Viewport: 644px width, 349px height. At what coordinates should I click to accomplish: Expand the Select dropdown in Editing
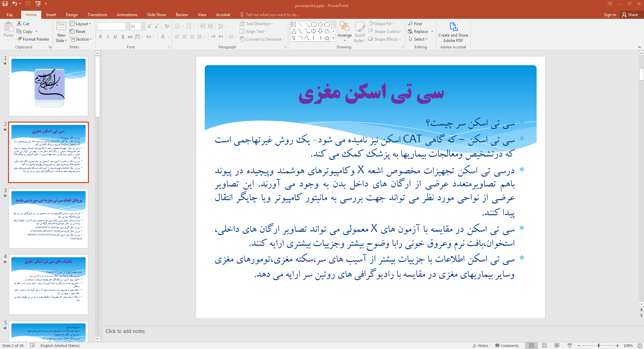click(418, 39)
